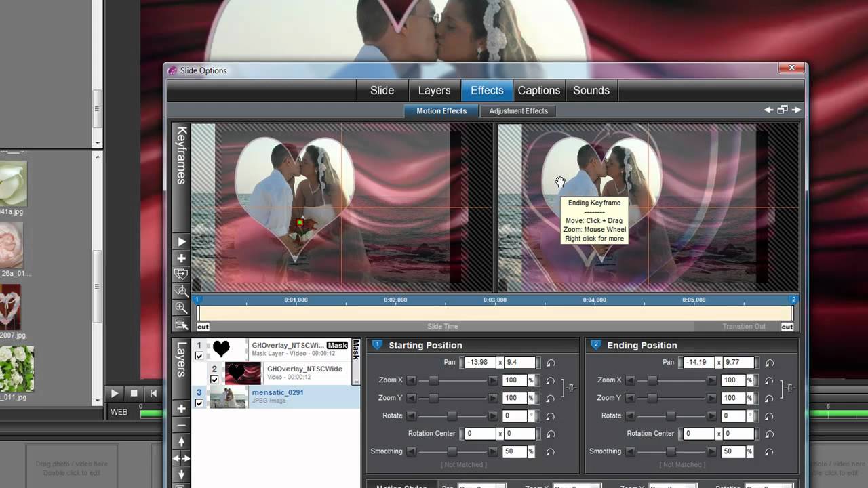This screenshot has height=488, width=868.
Task: Move the selected layer up in the Layers list
Action: 181,441
